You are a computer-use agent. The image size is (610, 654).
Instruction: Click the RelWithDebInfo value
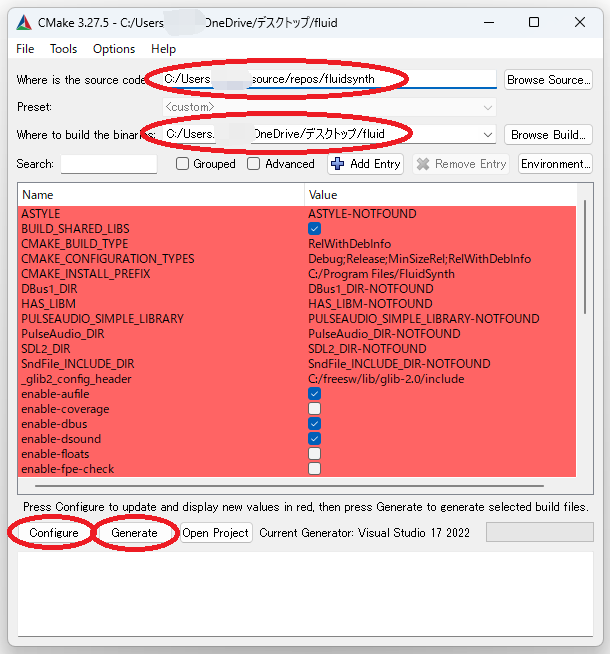(x=349, y=244)
